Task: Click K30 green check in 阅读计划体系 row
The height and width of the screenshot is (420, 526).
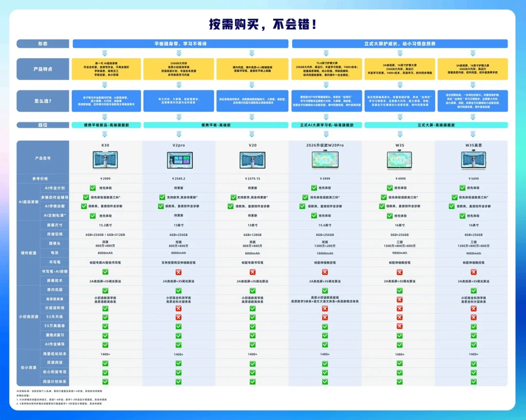Action: click(105, 382)
